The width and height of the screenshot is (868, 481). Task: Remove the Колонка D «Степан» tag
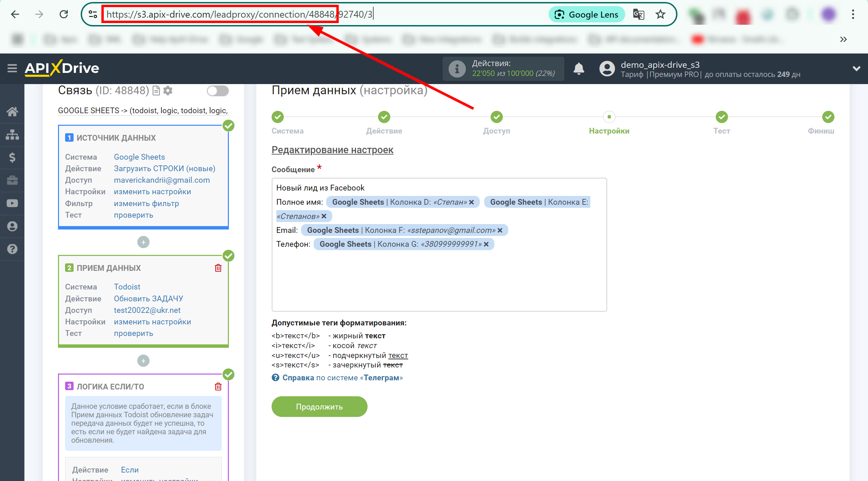click(471, 202)
